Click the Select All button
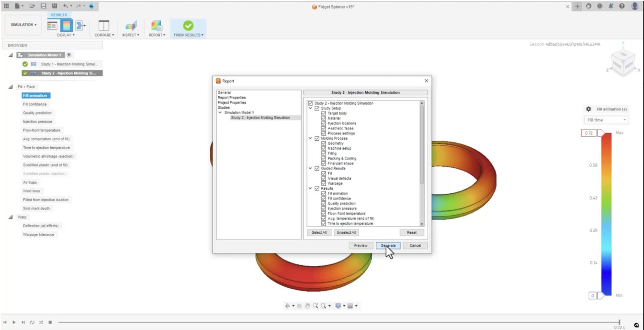This screenshot has height=330, width=644. (319, 232)
